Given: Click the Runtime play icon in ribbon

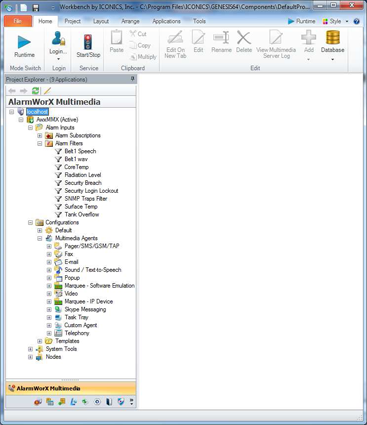Looking at the screenshot, I should click(24, 42).
